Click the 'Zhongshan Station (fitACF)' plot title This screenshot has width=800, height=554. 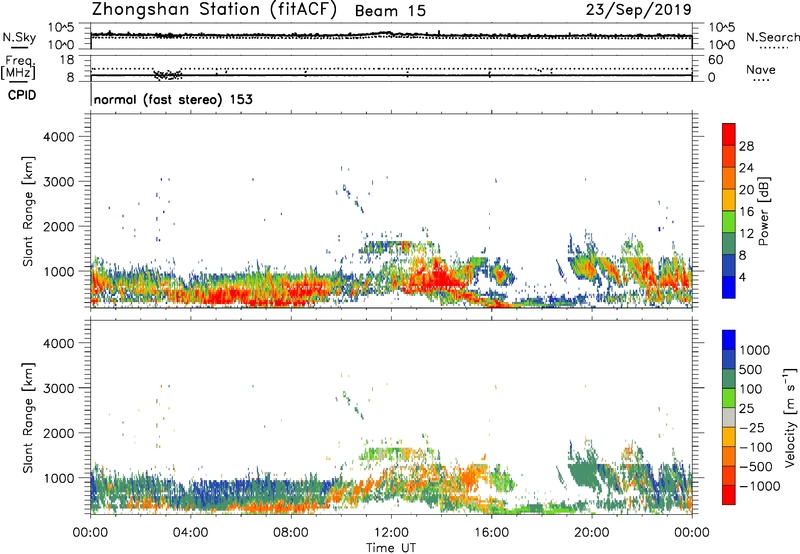click(x=214, y=10)
